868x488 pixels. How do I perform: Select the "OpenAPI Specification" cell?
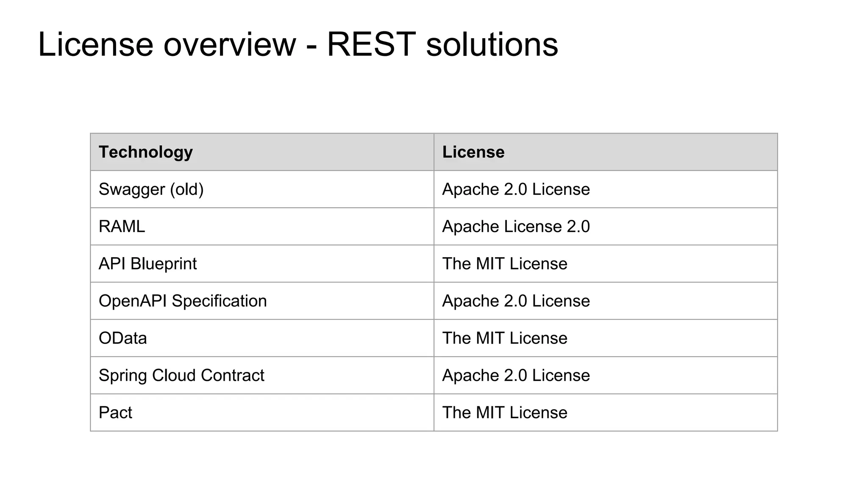click(x=183, y=301)
